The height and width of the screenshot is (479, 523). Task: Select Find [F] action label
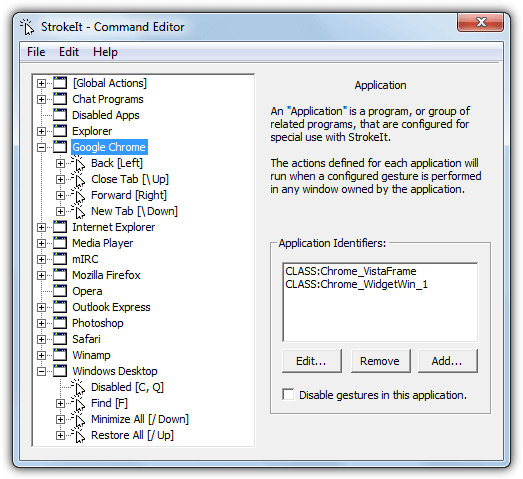click(x=109, y=403)
